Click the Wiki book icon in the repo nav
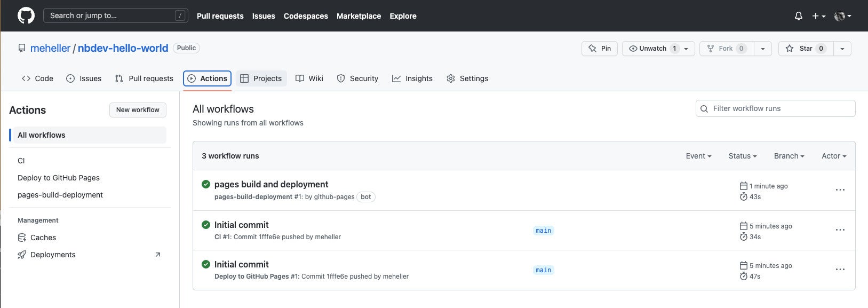 [x=300, y=78]
